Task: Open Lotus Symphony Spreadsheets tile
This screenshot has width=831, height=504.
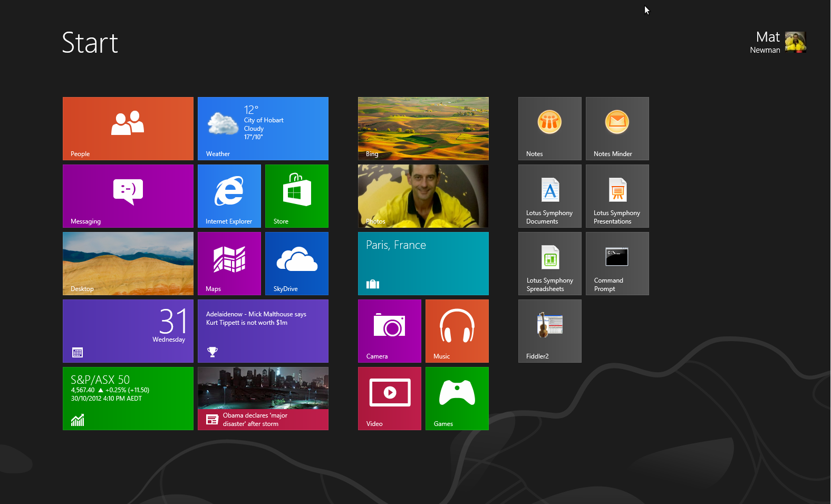Action: pyautogui.click(x=550, y=264)
